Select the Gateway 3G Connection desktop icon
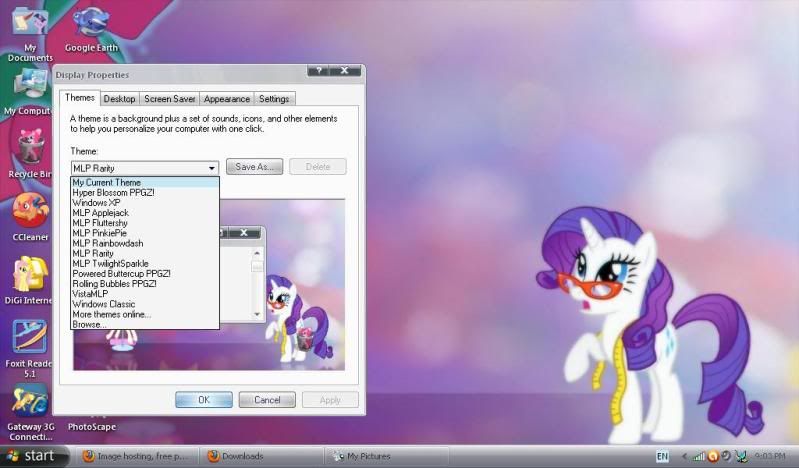The image size is (799, 468). [x=31, y=412]
